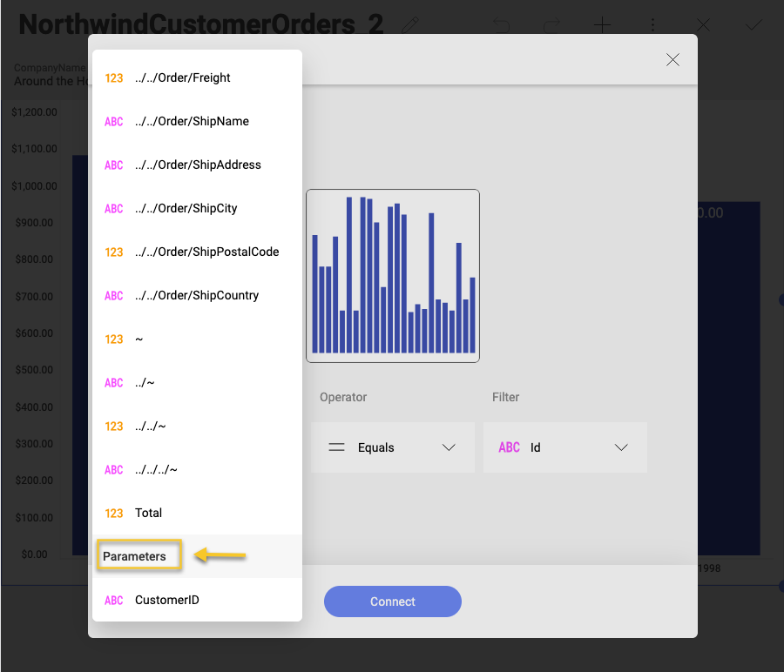The image size is (784, 672).
Task: Pick the Total field entry
Action: tap(148, 513)
